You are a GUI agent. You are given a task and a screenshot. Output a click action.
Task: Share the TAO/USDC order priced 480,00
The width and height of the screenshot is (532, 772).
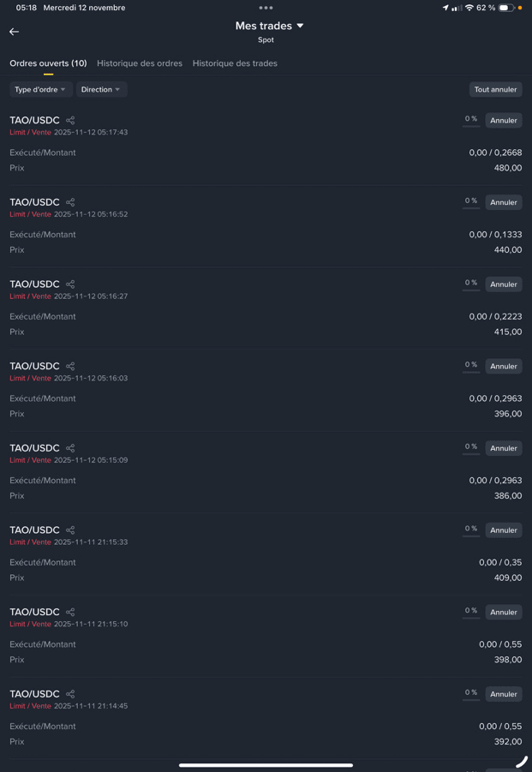70,121
